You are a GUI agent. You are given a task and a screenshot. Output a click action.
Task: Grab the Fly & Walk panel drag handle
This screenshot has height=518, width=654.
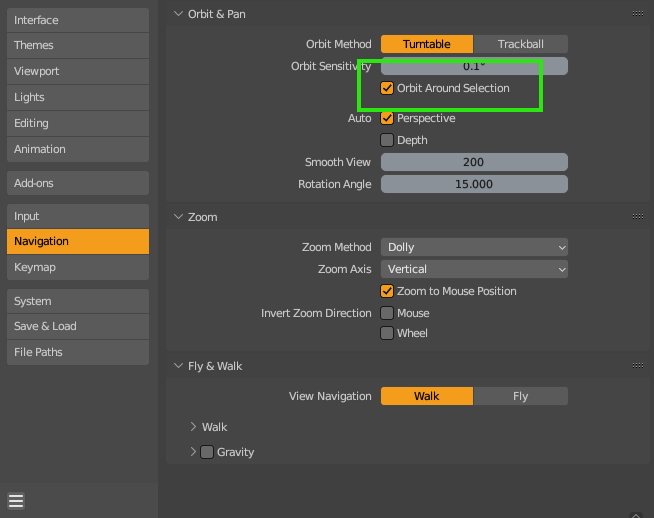(x=637, y=365)
